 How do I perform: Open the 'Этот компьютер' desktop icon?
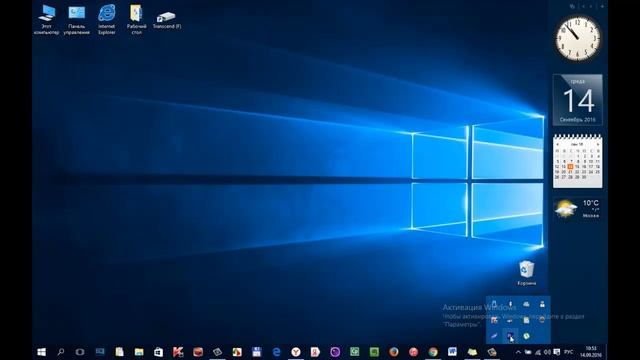pyautogui.click(x=47, y=19)
